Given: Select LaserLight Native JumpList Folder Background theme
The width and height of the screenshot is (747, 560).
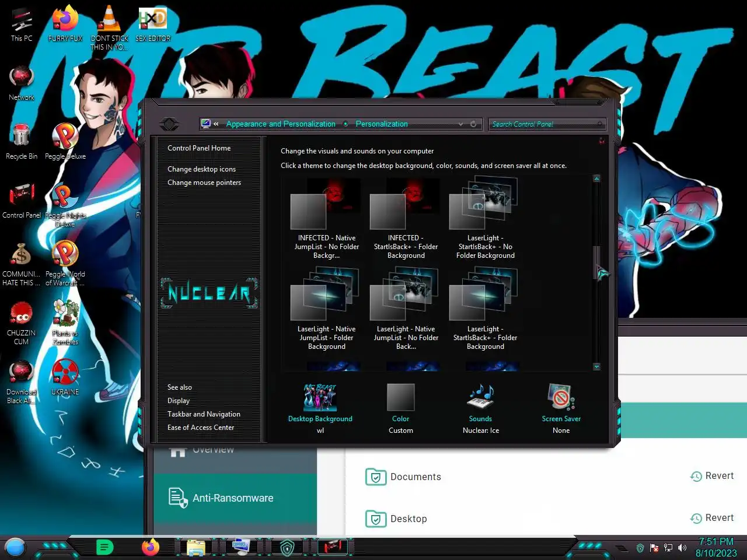Looking at the screenshot, I should tap(326, 309).
